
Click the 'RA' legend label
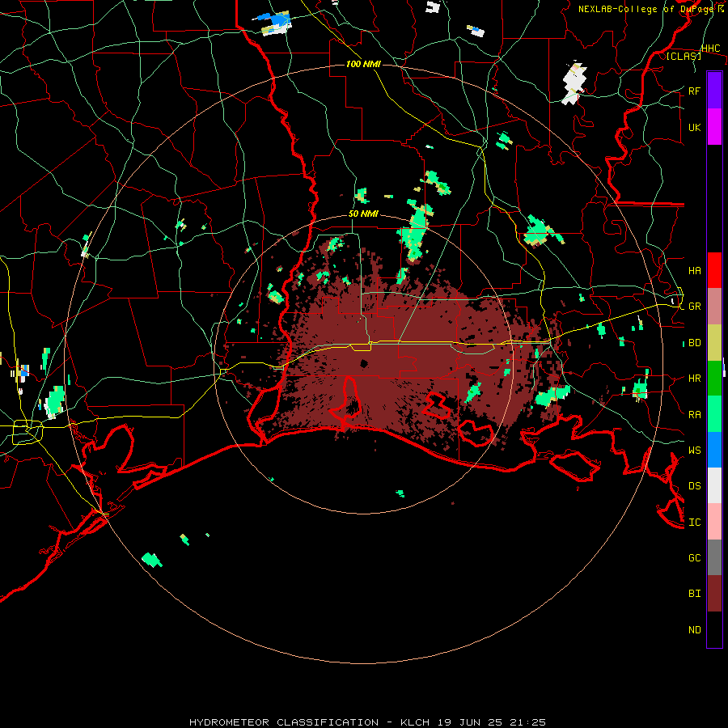tap(694, 415)
